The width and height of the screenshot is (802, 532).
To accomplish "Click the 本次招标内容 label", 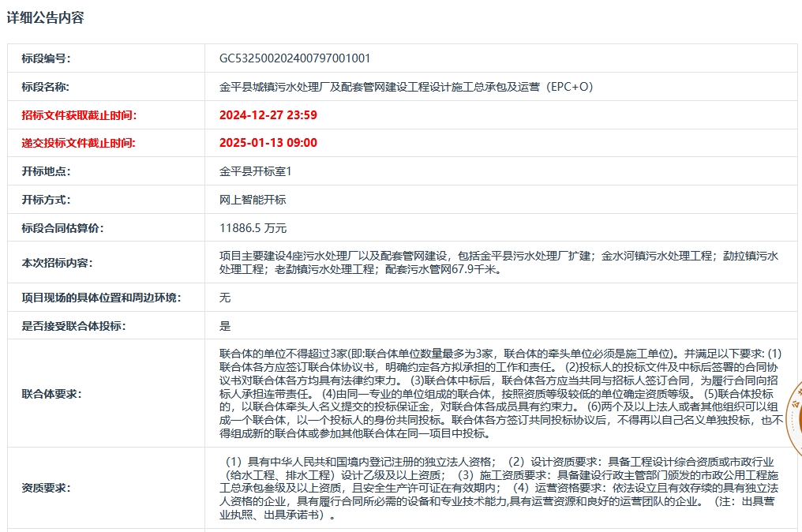I will pyautogui.click(x=58, y=263).
